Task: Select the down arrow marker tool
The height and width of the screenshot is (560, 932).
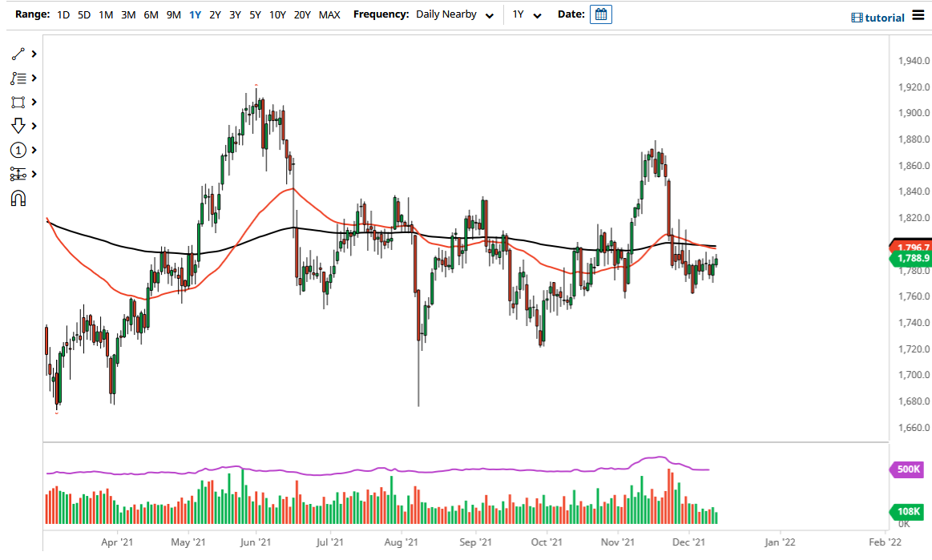Action: point(18,126)
